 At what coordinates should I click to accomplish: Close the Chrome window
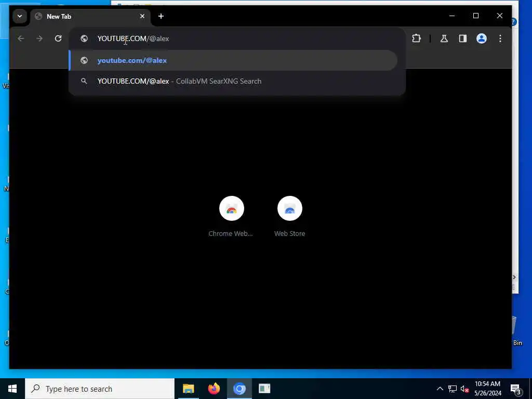pos(499,16)
